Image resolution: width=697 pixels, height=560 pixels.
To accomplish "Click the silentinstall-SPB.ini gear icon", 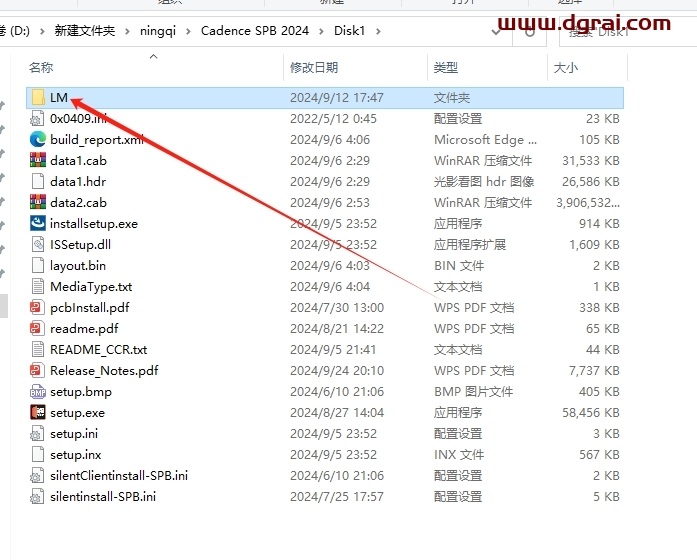I will [37, 496].
